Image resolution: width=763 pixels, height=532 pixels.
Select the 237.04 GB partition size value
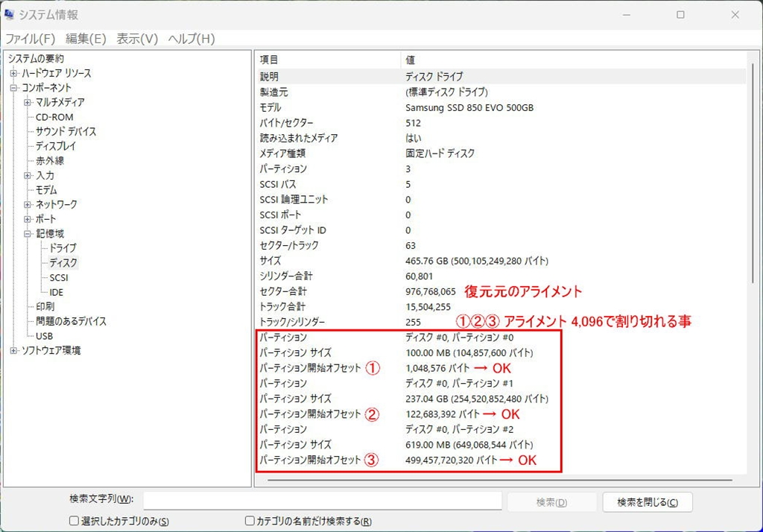(x=477, y=399)
